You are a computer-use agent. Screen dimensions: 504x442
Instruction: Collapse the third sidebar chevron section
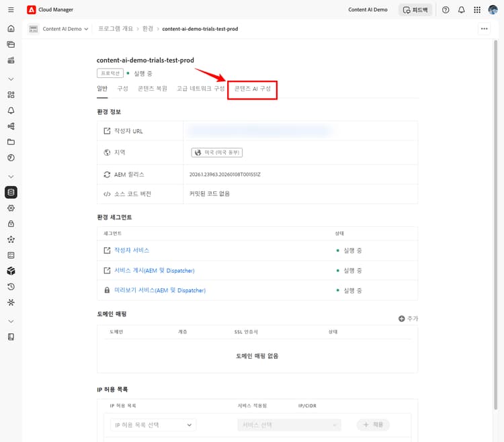click(11, 321)
